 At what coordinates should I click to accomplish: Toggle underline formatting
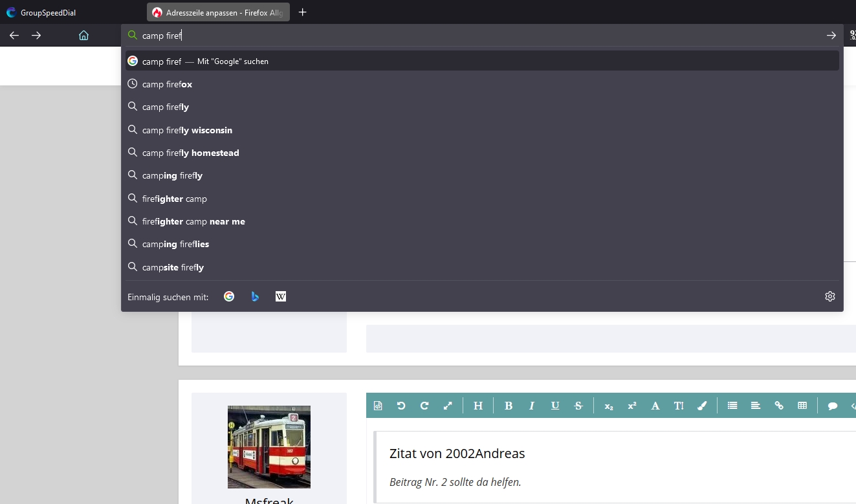click(x=555, y=406)
